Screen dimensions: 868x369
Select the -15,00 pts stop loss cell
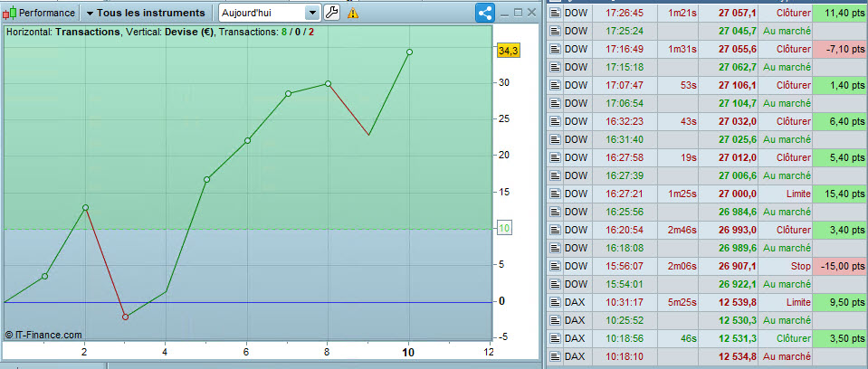click(x=839, y=266)
